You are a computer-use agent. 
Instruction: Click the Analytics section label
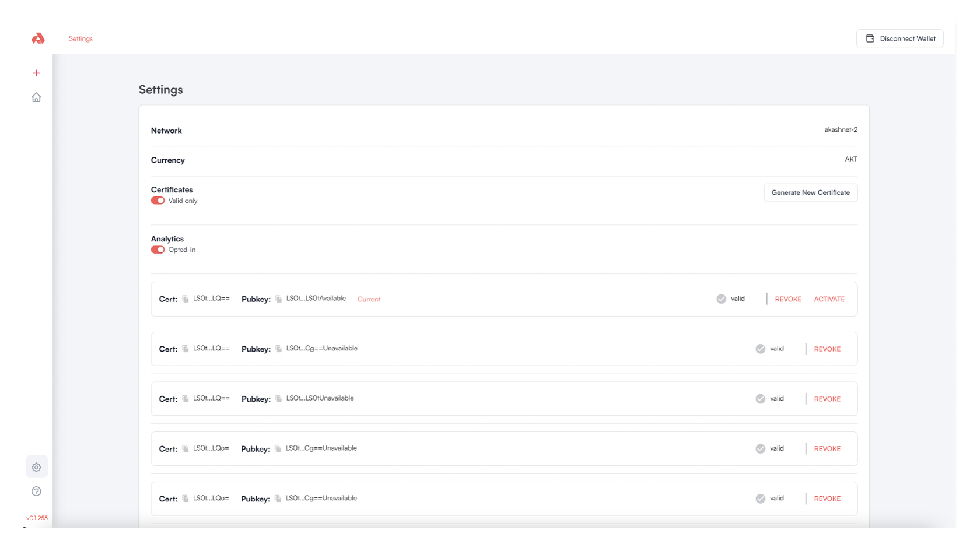(x=167, y=239)
